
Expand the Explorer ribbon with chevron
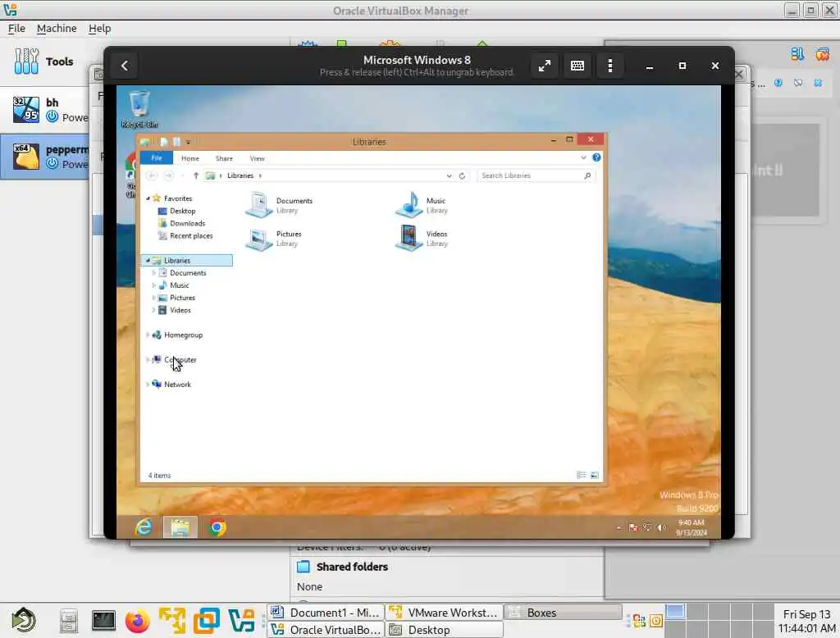tap(583, 157)
